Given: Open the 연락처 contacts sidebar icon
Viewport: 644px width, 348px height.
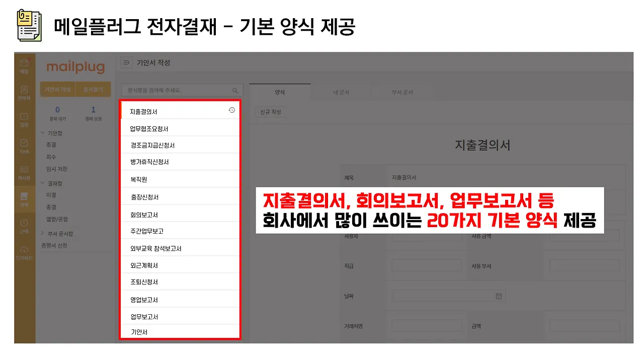Looking at the screenshot, I should pos(24,93).
